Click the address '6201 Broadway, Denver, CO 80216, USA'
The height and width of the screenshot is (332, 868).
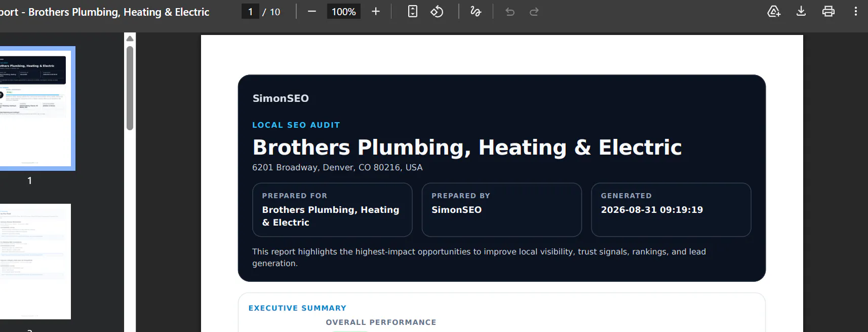pyautogui.click(x=337, y=167)
